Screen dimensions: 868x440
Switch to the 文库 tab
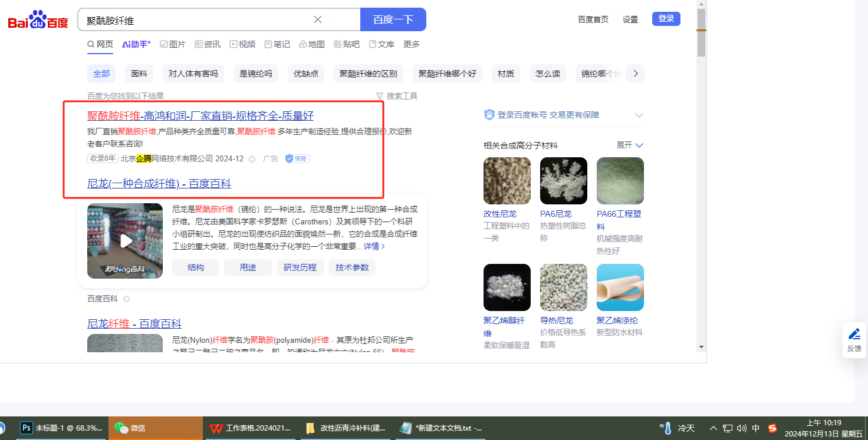[382, 44]
